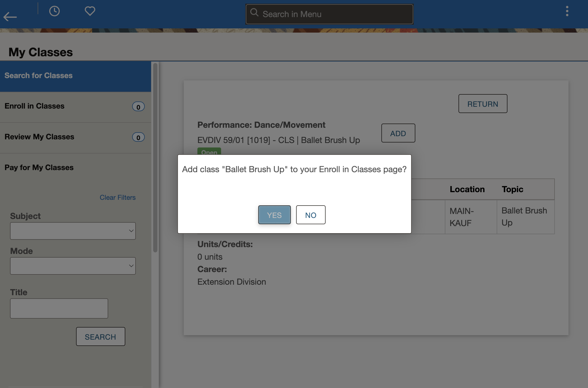The image size is (588, 388).
Task: Click the MAIN-KAUF location cell
Action: pyautogui.click(x=471, y=217)
